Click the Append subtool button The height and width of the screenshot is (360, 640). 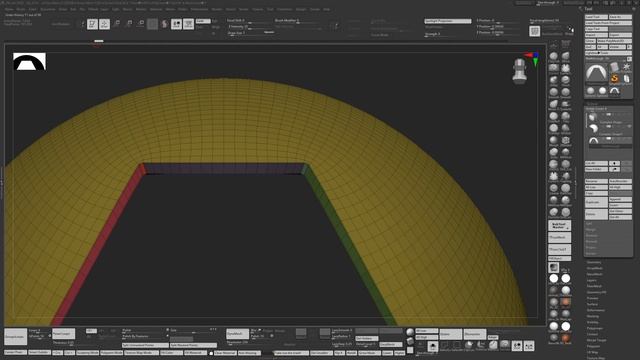[620, 200]
